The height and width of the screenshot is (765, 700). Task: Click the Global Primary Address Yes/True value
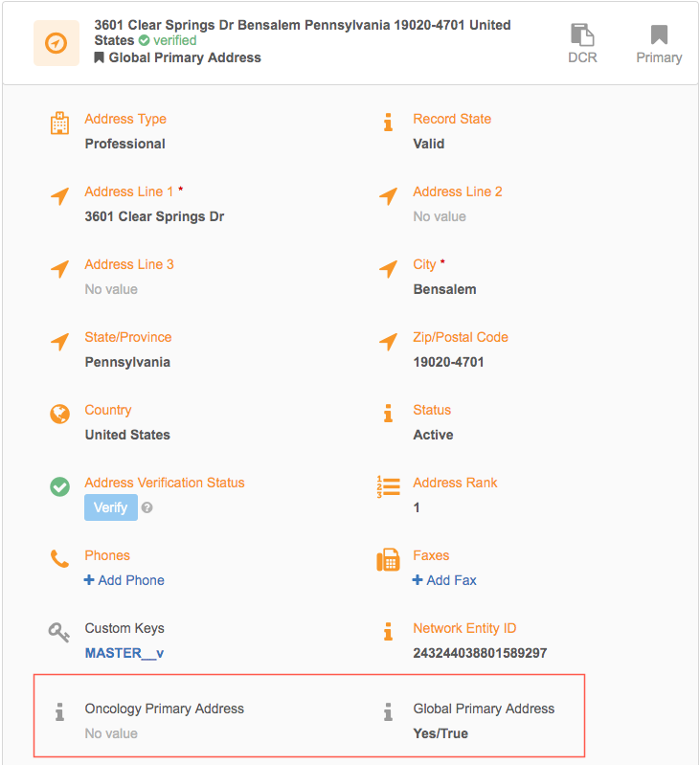pos(440,733)
